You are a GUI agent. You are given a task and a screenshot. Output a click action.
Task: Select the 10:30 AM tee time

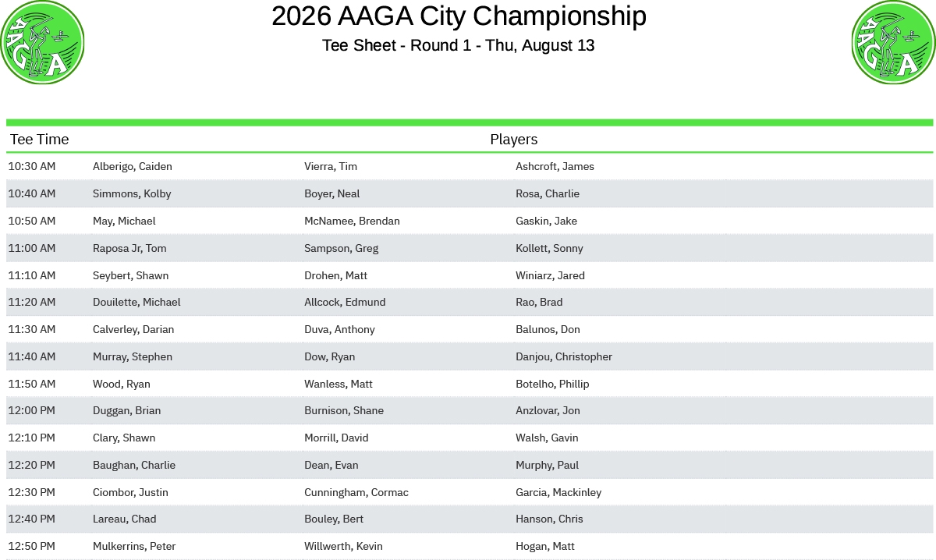click(32, 166)
